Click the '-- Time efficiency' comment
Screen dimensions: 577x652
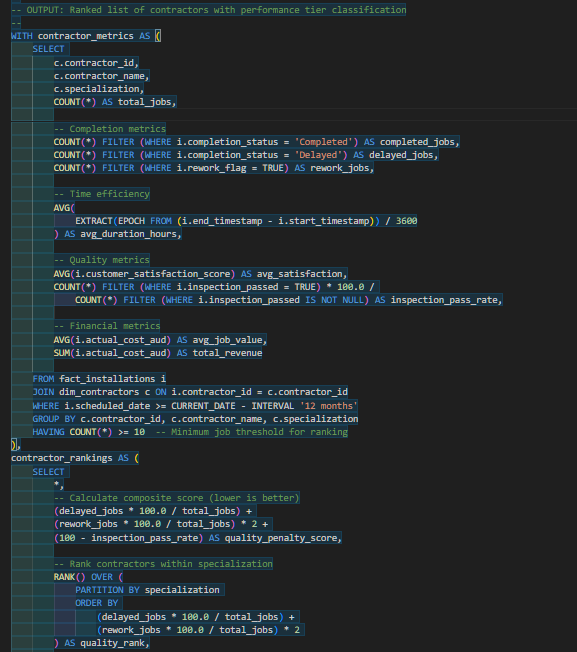(x=101, y=194)
